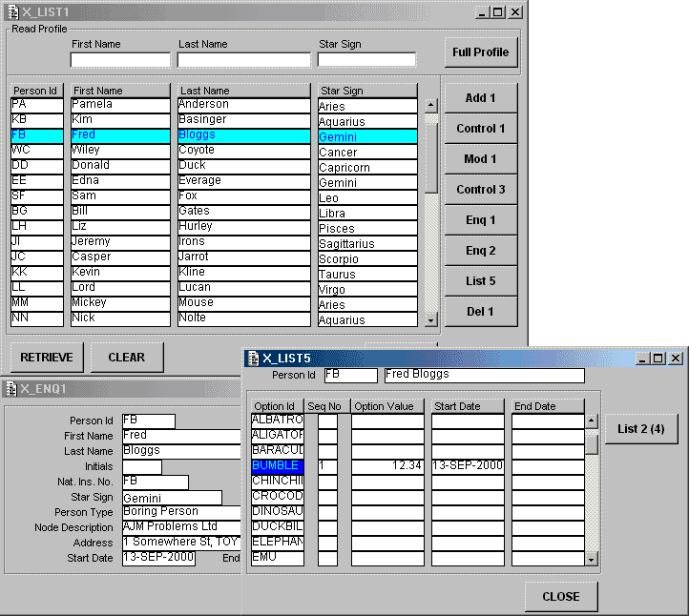Click the X_LIST5 window title icon
Viewport: 689px width, 616px height.
253,358
